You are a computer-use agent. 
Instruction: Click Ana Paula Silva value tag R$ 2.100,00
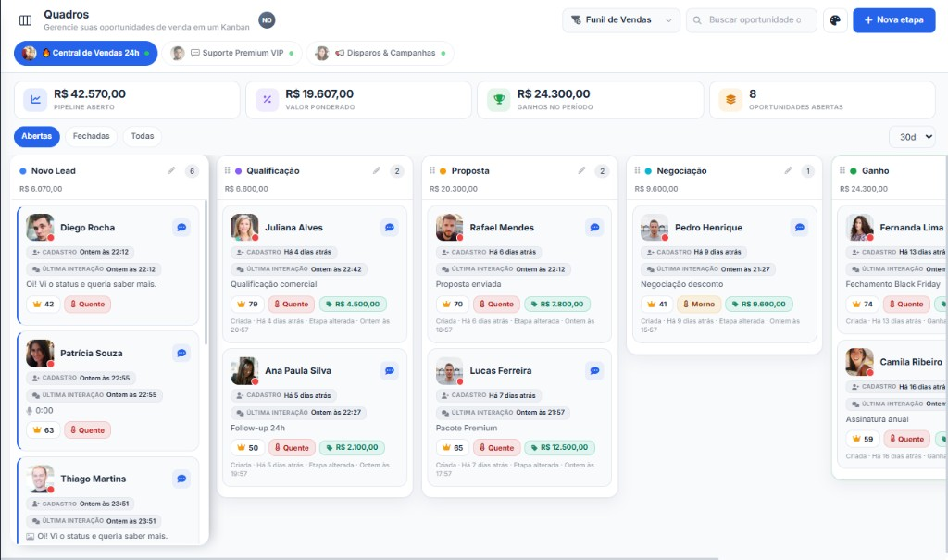(x=352, y=447)
